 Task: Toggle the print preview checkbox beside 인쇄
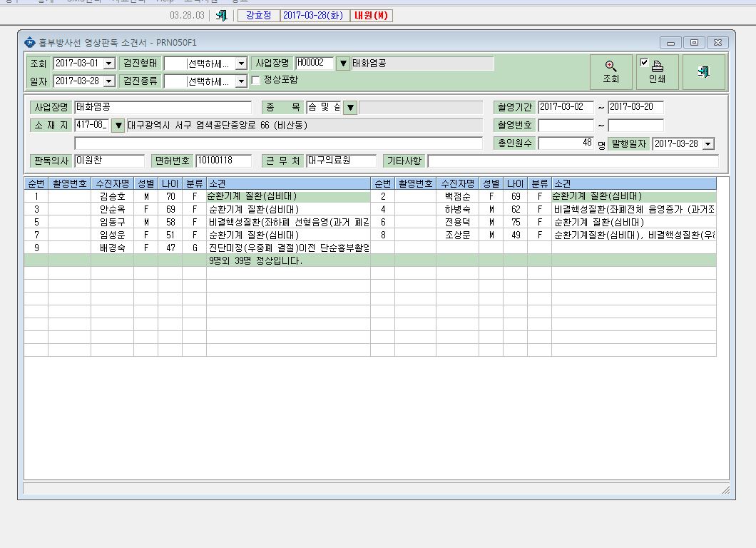643,62
